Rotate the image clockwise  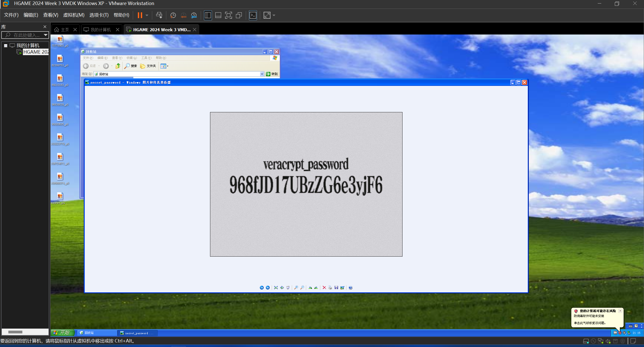tap(310, 288)
